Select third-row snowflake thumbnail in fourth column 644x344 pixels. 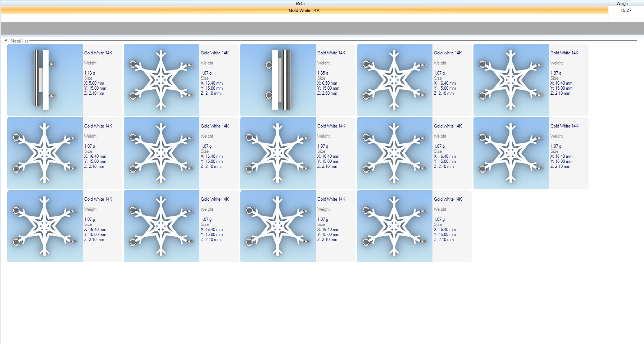(x=395, y=226)
